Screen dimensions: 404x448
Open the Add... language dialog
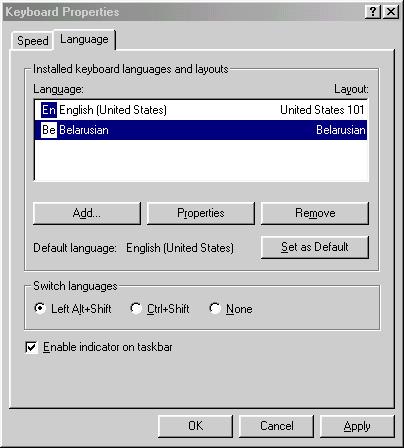(87, 213)
